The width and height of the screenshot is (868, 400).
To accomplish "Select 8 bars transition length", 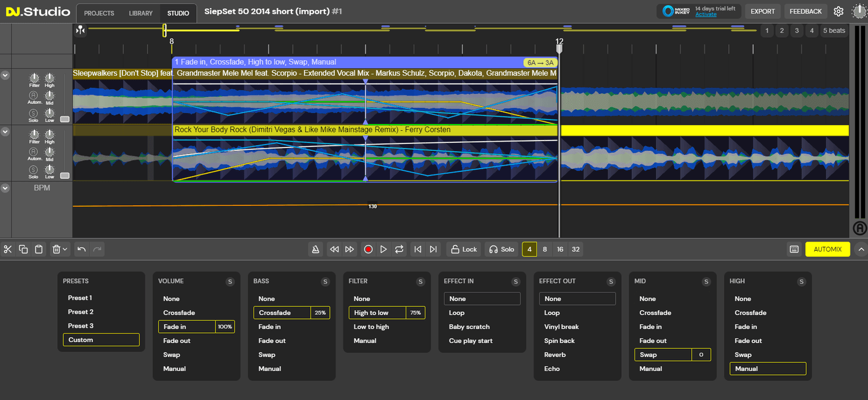I will pyautogui.click(x=545, y=250).
